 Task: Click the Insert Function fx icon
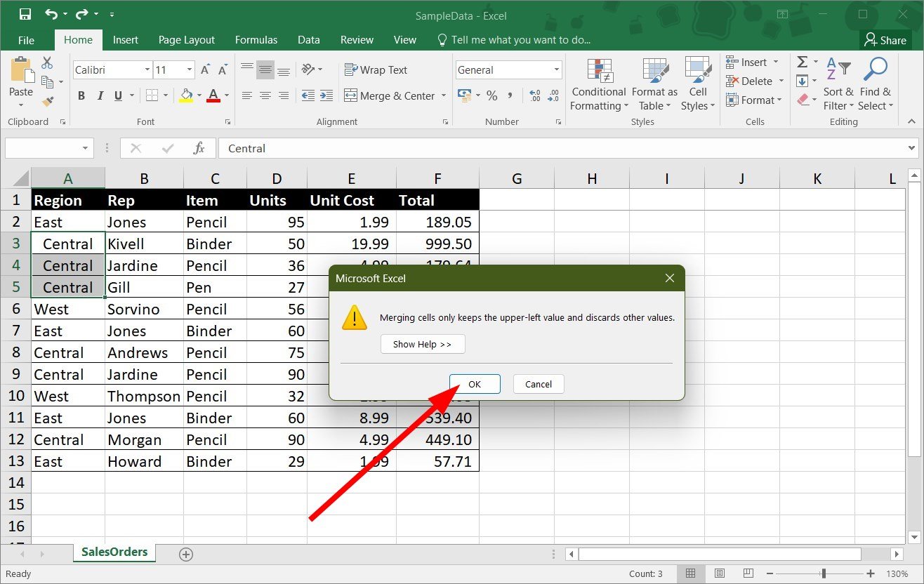199,148
